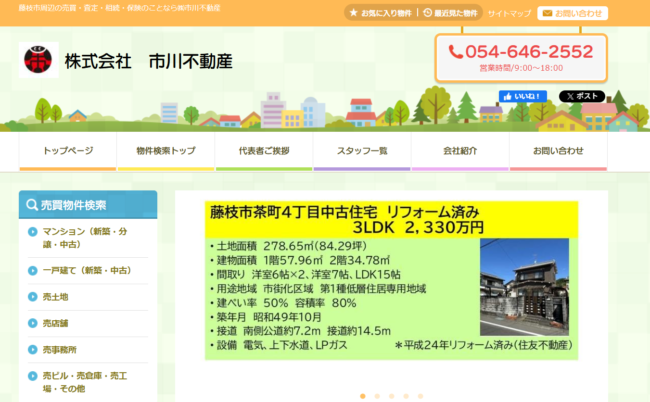
Task: Click the 土地面積 278.65㎡ detail line
Action: [289, 246]
